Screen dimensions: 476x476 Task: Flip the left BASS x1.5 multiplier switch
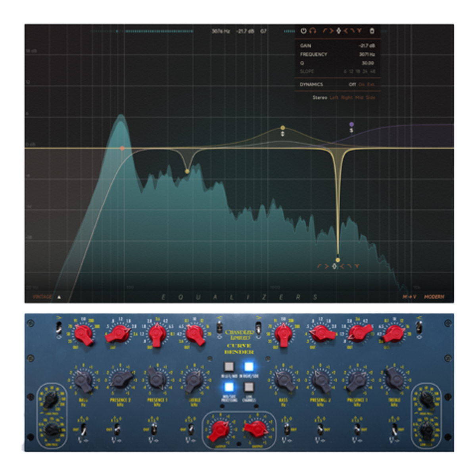point(84,429)
